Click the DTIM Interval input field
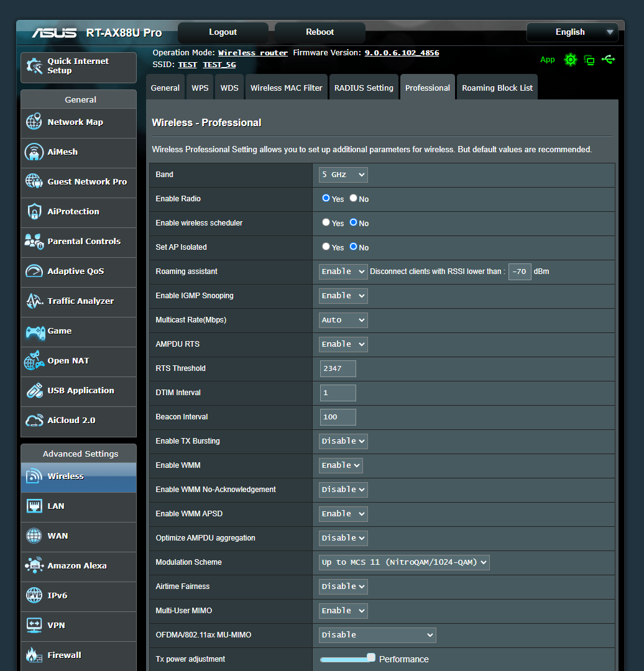 pyautogui.click(x=338, y=393)
